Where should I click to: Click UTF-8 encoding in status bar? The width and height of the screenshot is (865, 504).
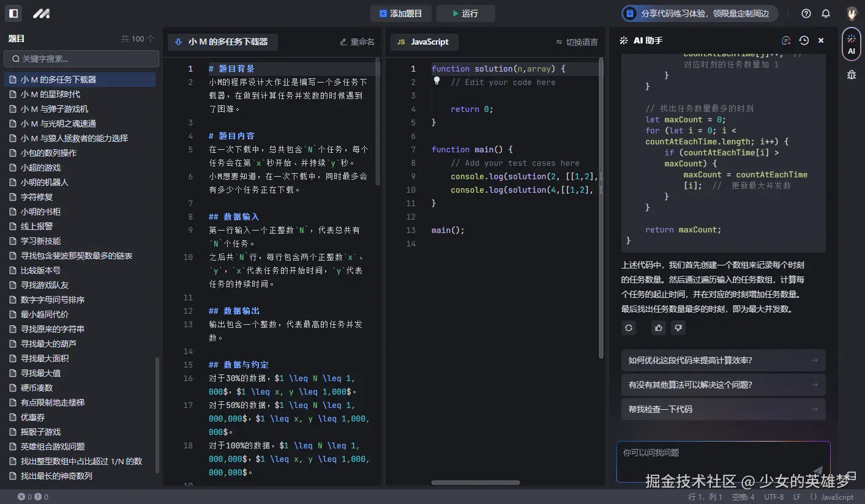click(774, 497)
